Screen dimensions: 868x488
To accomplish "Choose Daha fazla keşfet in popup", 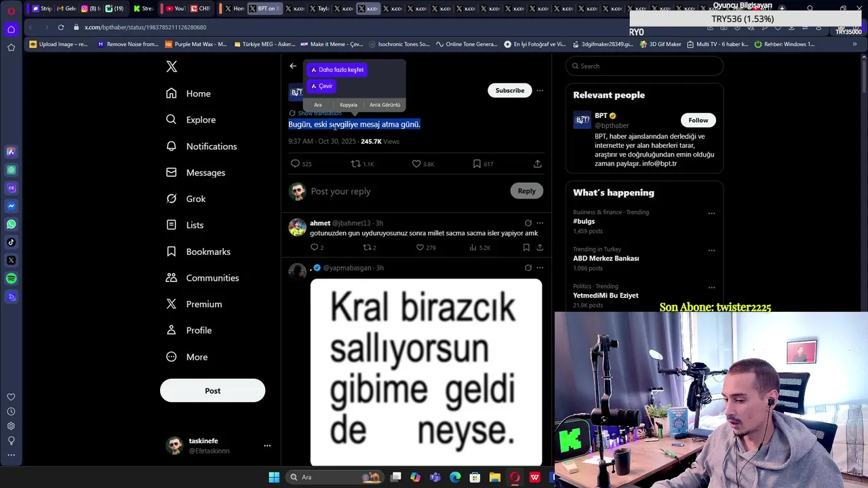I will tap(337, 70).
